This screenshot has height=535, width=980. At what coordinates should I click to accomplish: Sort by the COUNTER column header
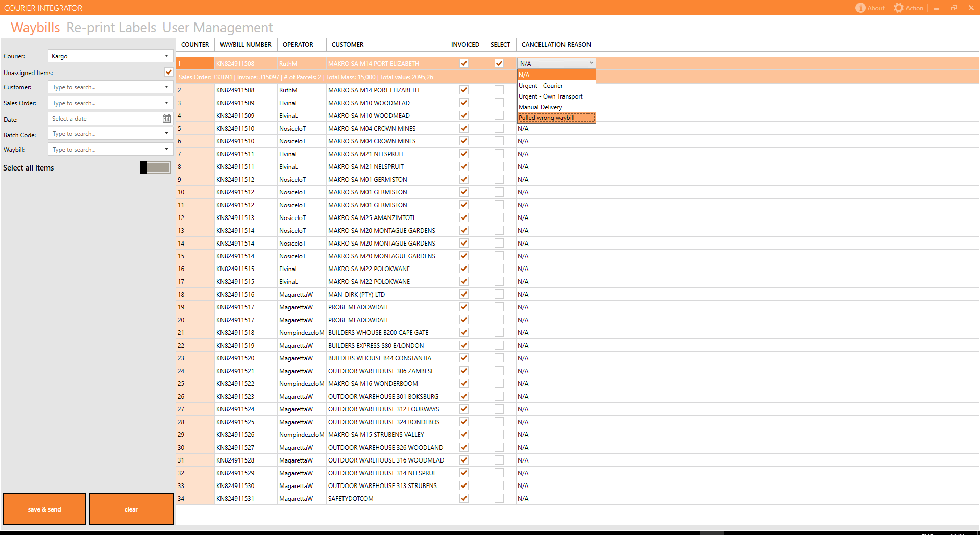click(195, 45)
